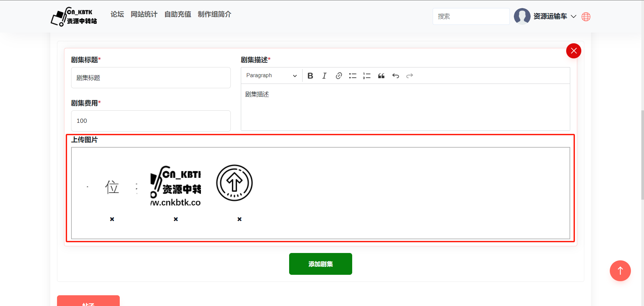This screenshot has height=306, width=644.
Task: Toggle bold formatting in description editor
Action: click(x=310, y=76)
